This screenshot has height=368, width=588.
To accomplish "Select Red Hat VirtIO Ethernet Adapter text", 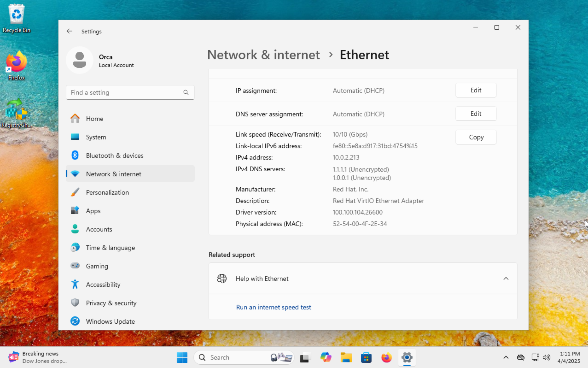I will [x=378, y=201].
